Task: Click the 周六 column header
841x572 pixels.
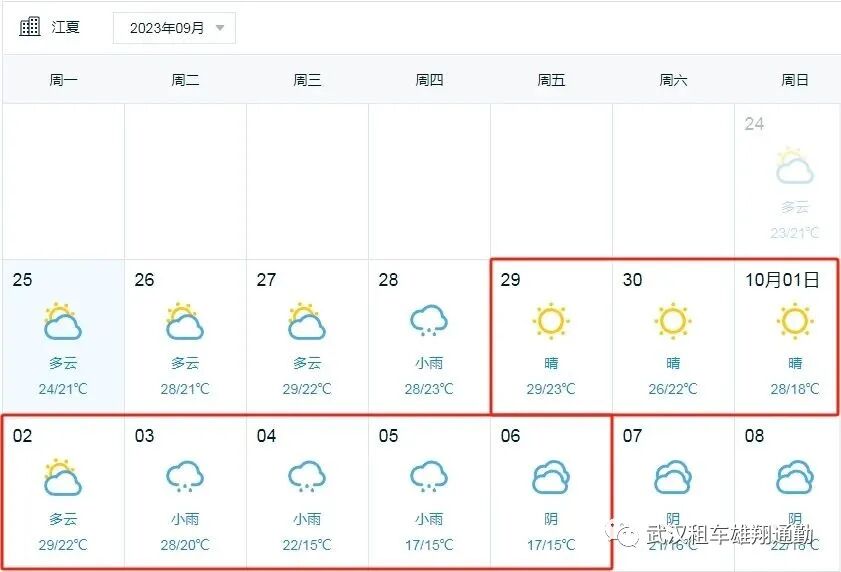Action: pyautogui.click(x=673, y=80)
